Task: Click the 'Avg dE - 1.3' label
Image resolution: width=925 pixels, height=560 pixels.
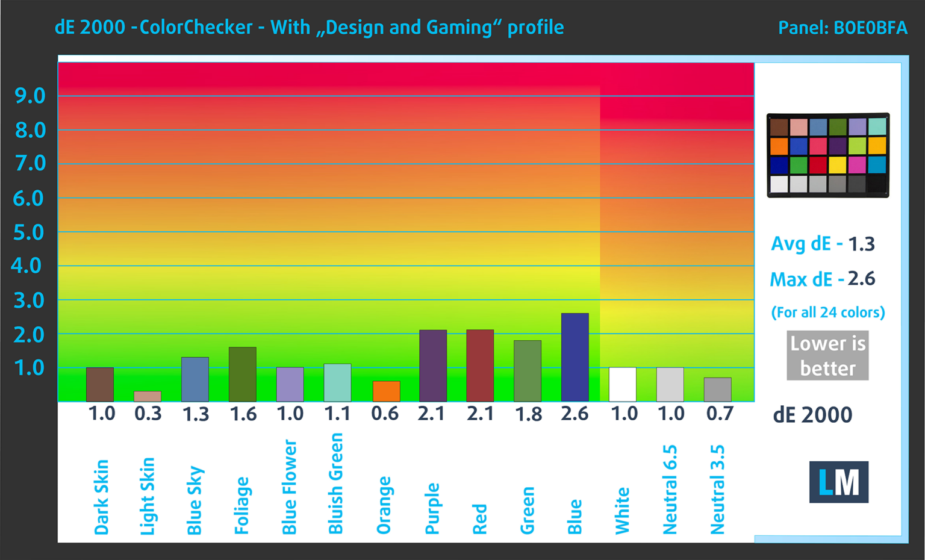Action: (823, 244)
